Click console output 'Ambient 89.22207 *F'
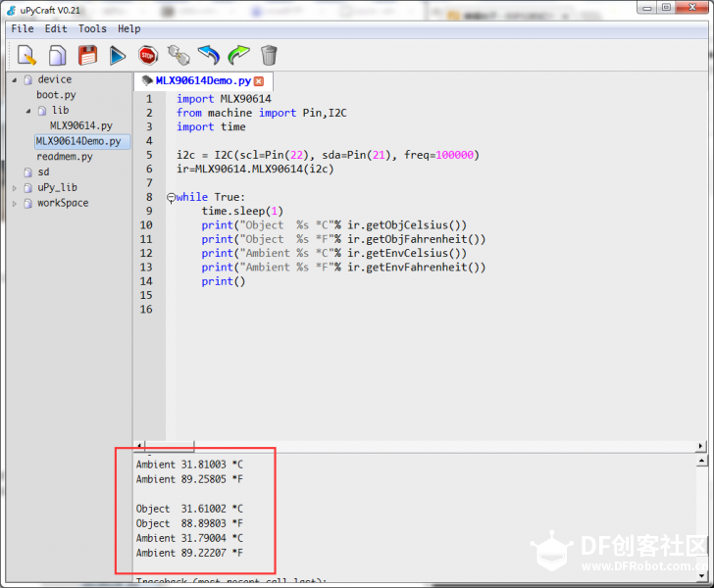This screenshot has height=588, width=714. click(189, 553)
